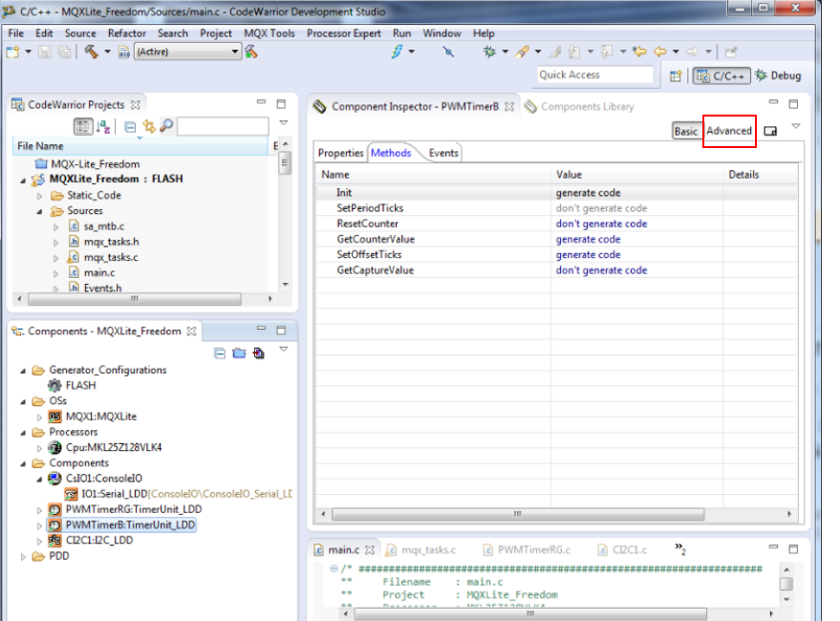Click the Projects tree vertical scrollbar
This screenshot has width=840, height=621.
pos(285,164)
